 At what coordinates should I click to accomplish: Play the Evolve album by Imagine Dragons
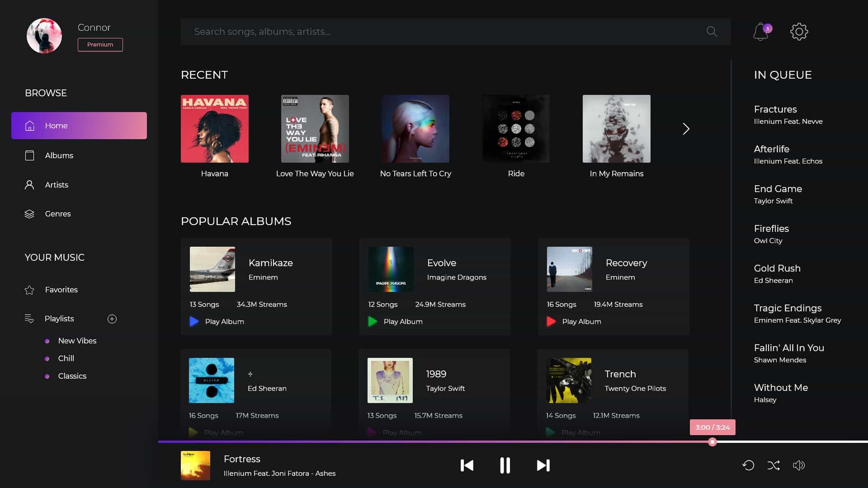coord(395,321)
